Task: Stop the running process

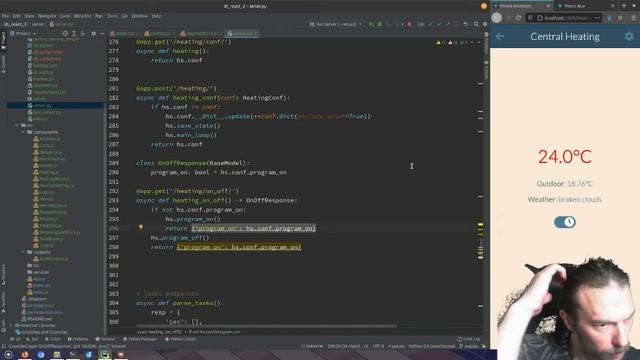Action: click(409, 24)
